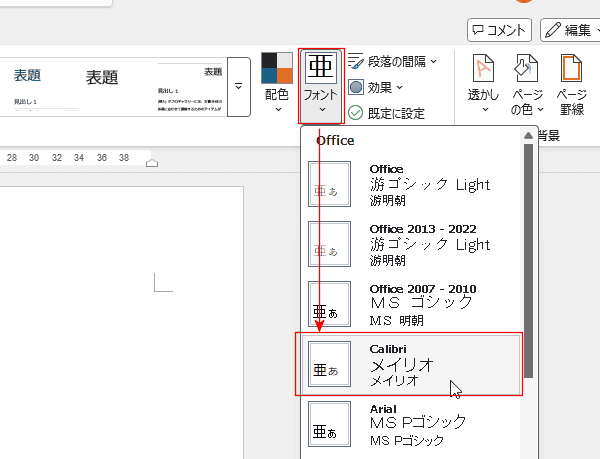Expand the style set gallery more arrow
The height and width of the screenshot is (459, 600).
(239, 86)
